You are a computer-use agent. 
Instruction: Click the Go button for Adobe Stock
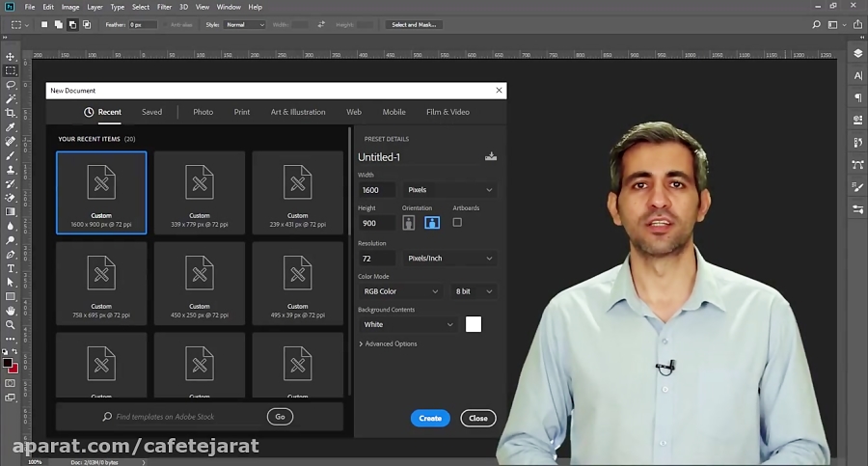(280, 417)
